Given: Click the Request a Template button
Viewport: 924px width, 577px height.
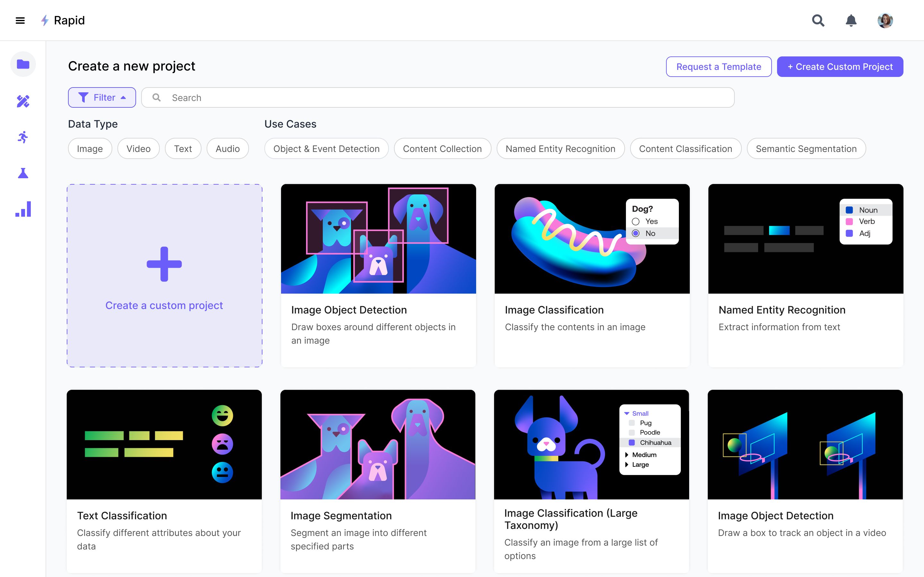Looking at the screenshot, I should [x=718, y=66].
